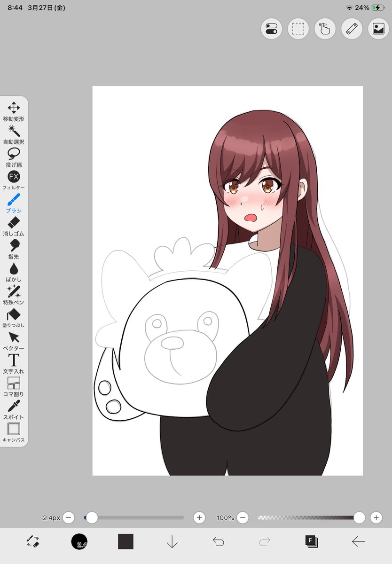Open the selection area dashed-square menu
392x564 pixels.
[x=298, y=29]
